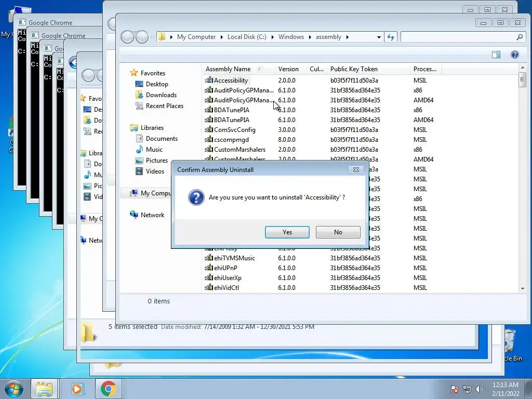The width and height of the screenshot is (532, 399).
Task: Sort by the Processor Architecture column header
Action: tap(425, 69)
